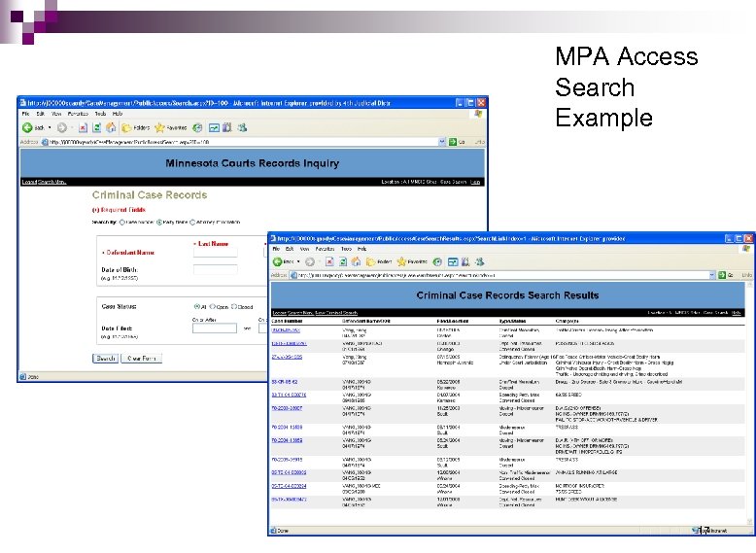Viewport: 756px width, 553px height.
Task: Select Open case status radio button
Action: (212, 307)
